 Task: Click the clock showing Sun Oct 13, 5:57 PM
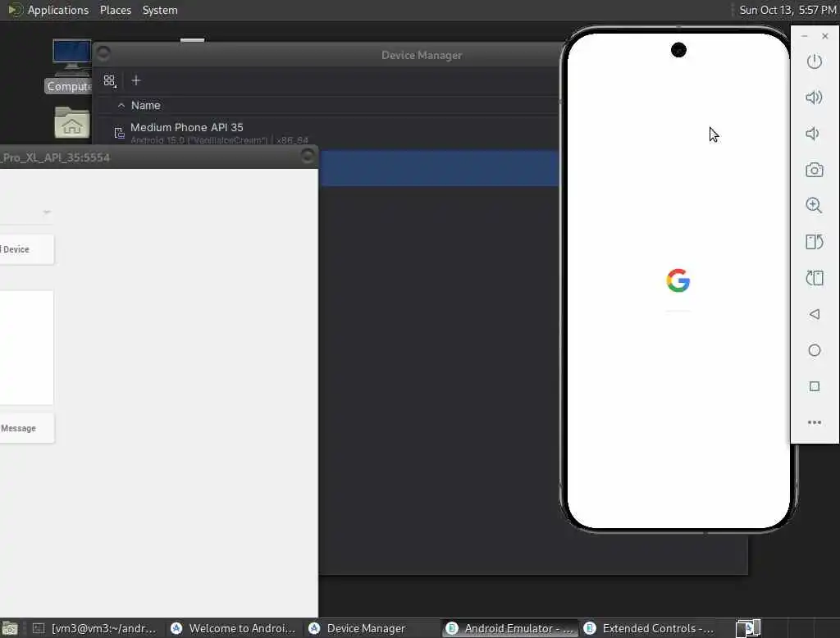pos(787,10)
